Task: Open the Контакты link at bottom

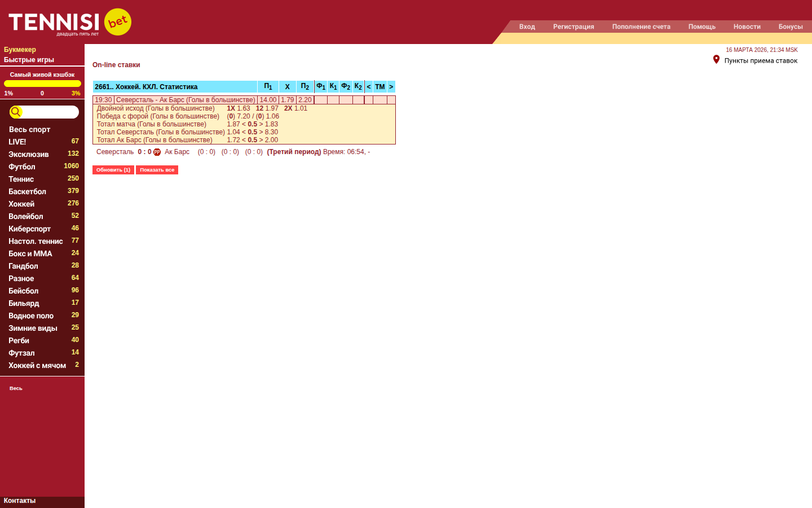Action: coord(20,501)
